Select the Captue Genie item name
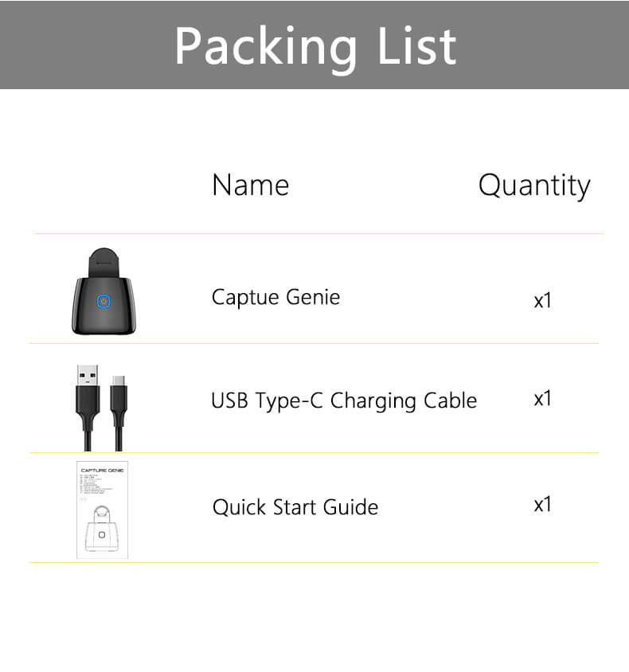Image resolution: width=629 pixels, height=672 pixels. [276, 298]
